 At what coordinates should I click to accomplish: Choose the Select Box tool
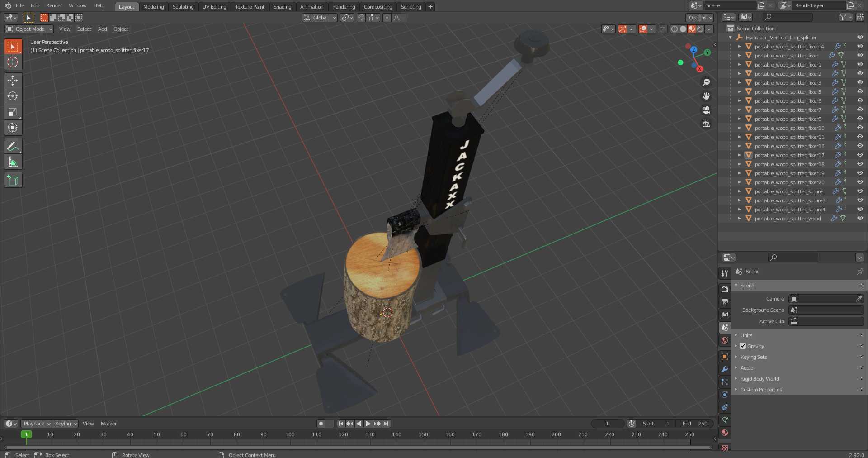[13, 46]
